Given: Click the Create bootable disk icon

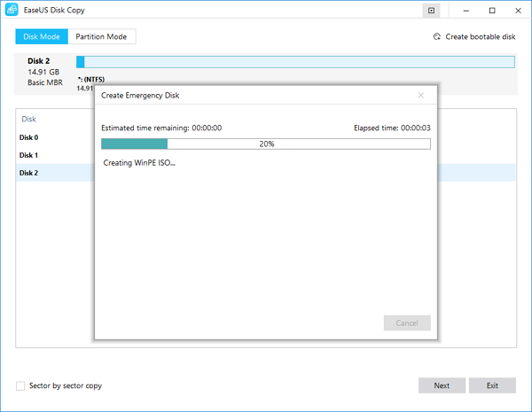Looking at the screenshot, I should click(x=437, y=36).
